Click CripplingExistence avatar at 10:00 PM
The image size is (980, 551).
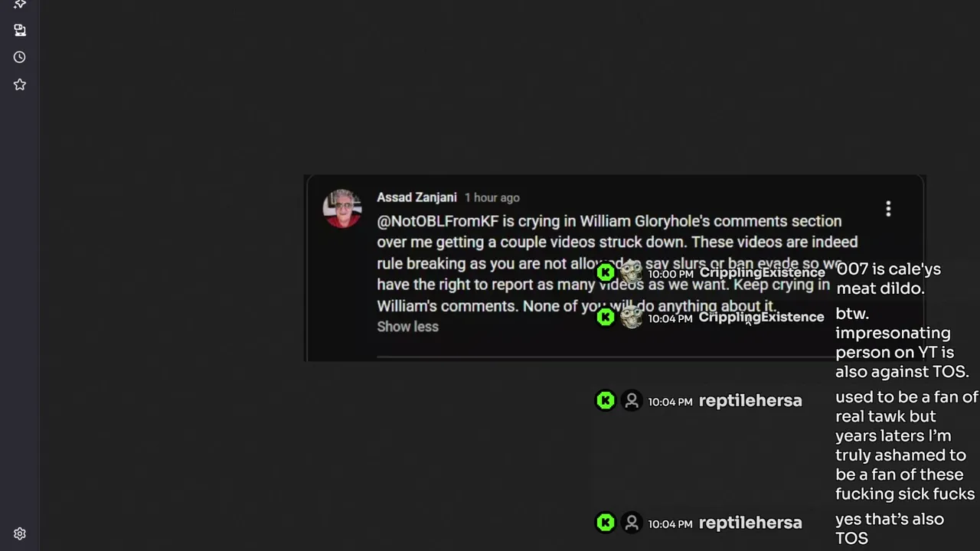click(x=631, y=272)
